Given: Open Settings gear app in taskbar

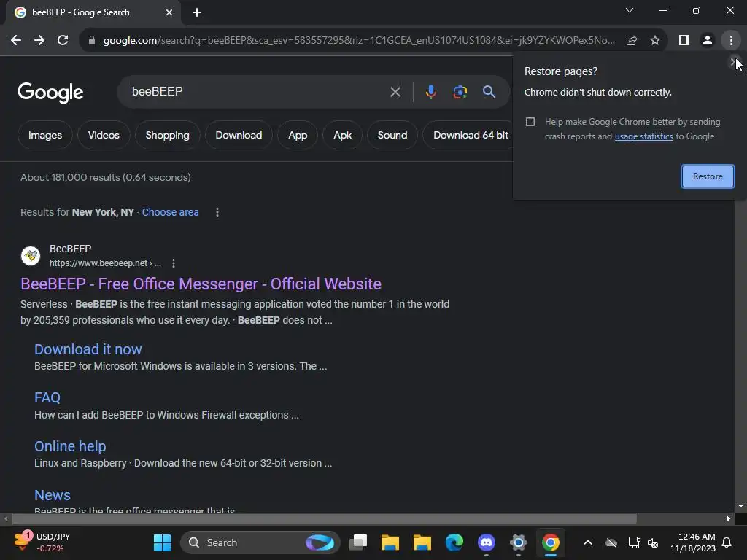Looking at the screenshot, I should (519, 542).
